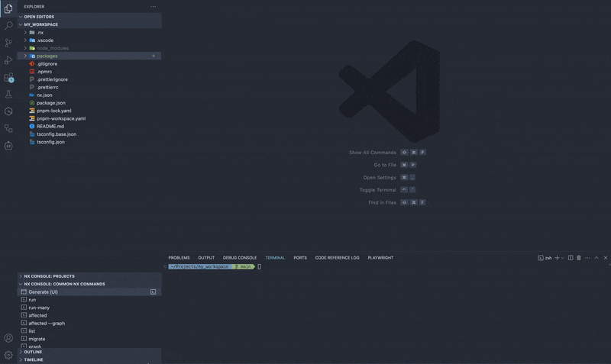611x364 pixels.
Task: Expand the .vscode folder chevron
Action: 25,40
